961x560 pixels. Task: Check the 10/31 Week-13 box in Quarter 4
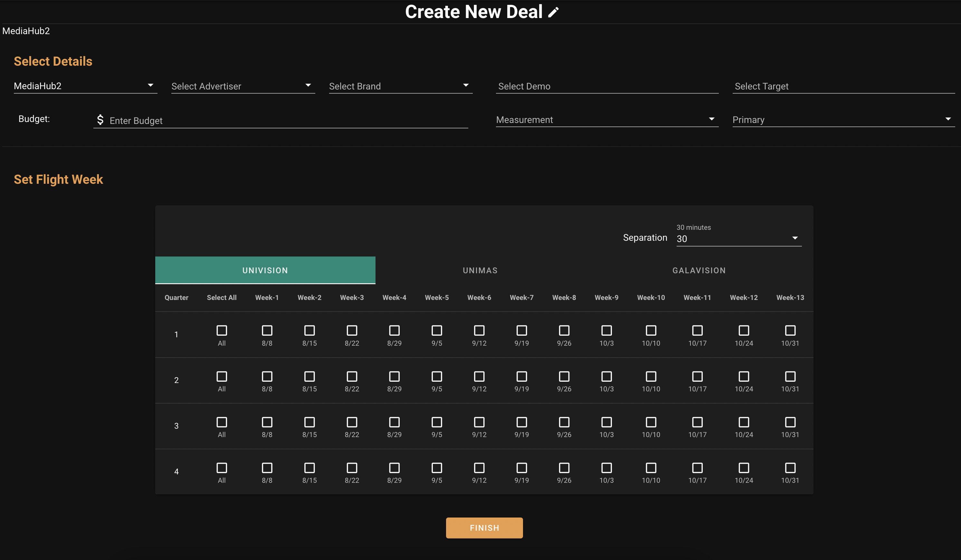790,468
